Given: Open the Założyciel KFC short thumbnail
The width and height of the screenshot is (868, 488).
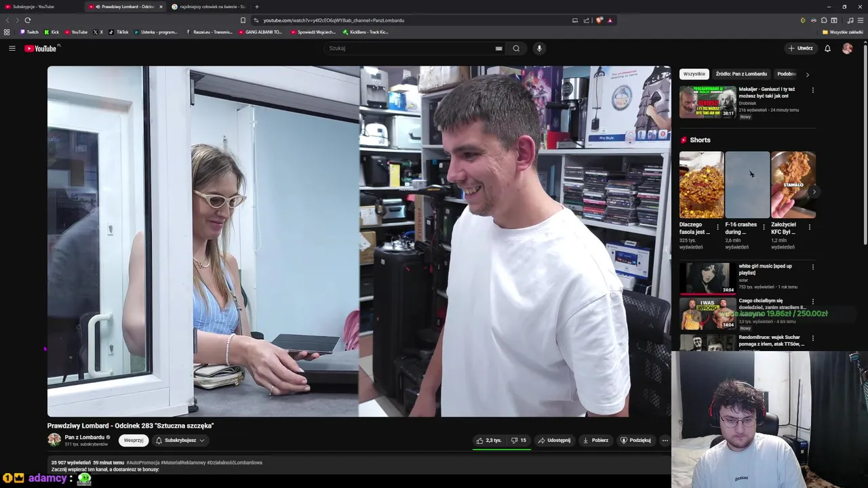Looking at the screenshot, I should pyautogui.click(x=793, y=185).
